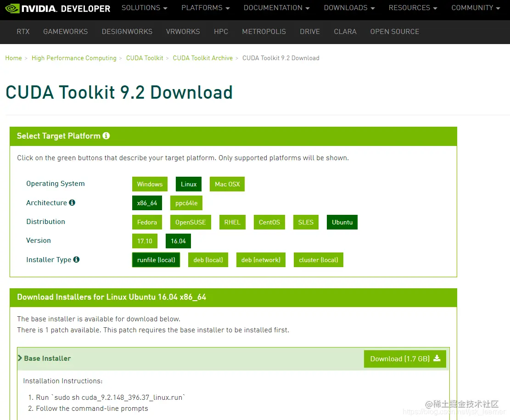Open the DOWNLOADS dropdown menu
Screen dimensions: 510x420
pyautogui.click(x=349, y=8)
